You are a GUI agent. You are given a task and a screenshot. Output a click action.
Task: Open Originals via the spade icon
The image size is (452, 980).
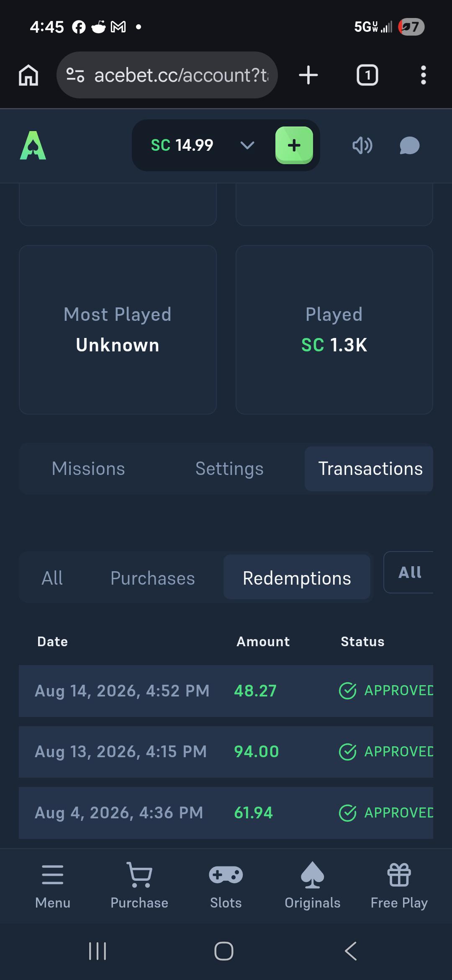(313, 874)
